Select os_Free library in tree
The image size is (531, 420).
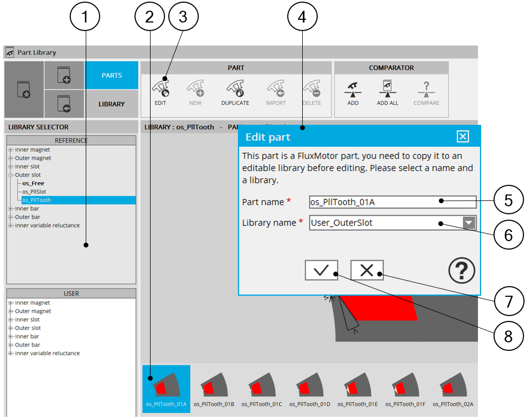pos(33,183)
